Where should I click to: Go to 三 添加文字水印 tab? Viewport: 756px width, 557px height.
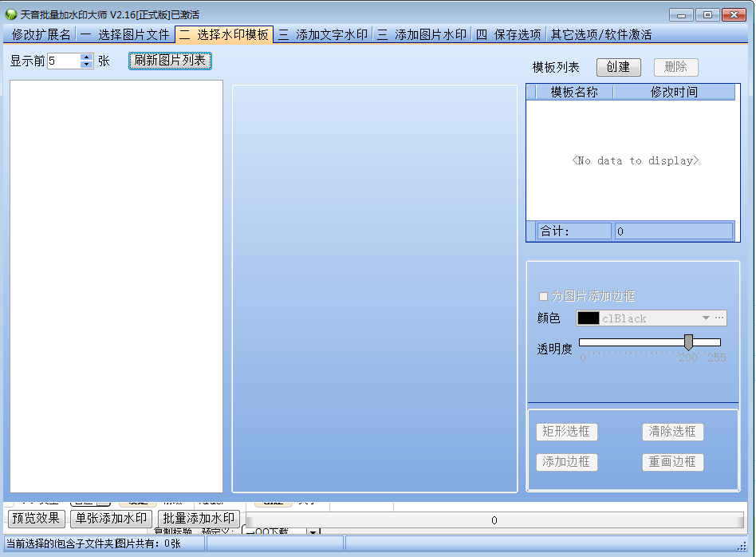pyautogui.click(x=323, y=34)
